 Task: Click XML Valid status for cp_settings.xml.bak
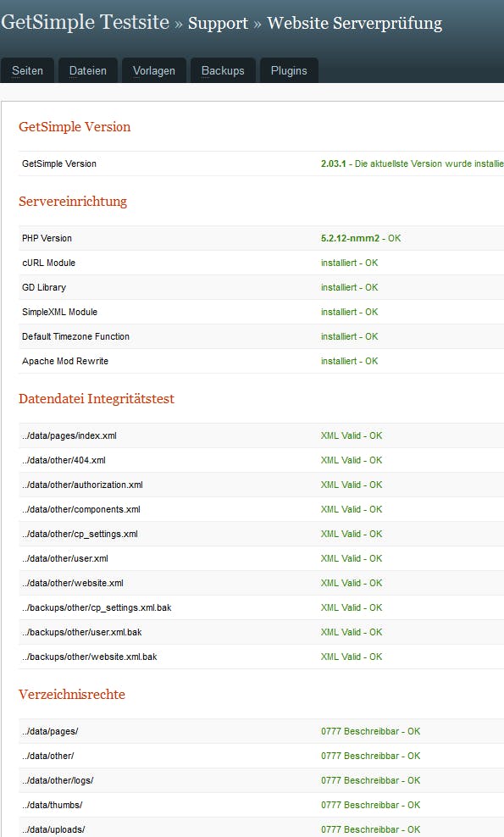coord(352,608)
